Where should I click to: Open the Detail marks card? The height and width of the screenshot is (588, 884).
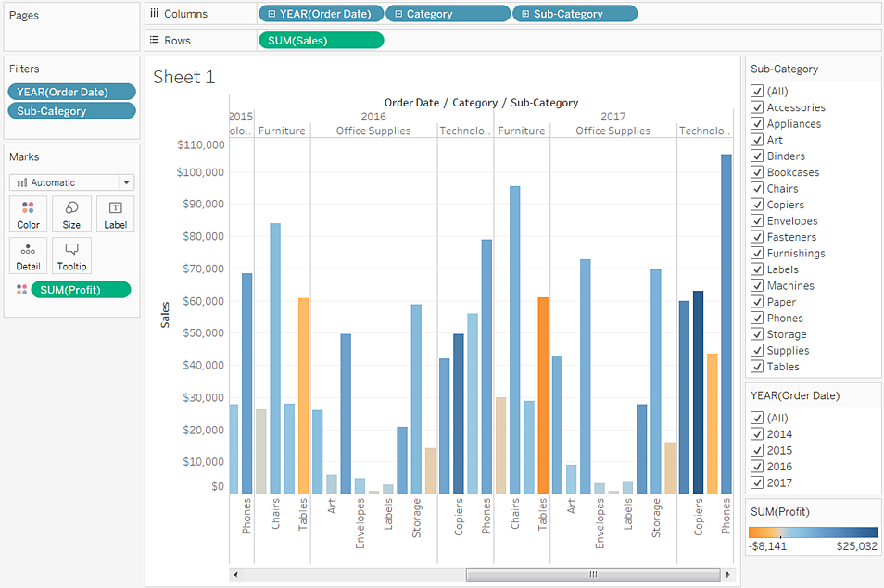[x=28, y=256]
